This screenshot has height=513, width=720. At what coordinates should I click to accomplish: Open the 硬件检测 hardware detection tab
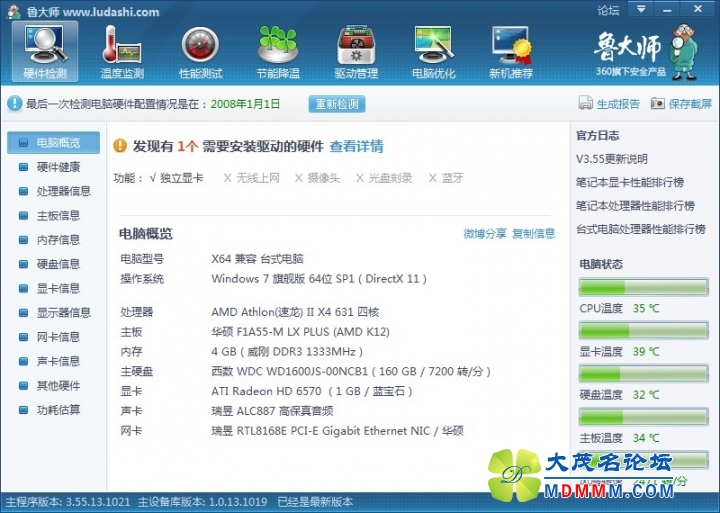(45, 52)
